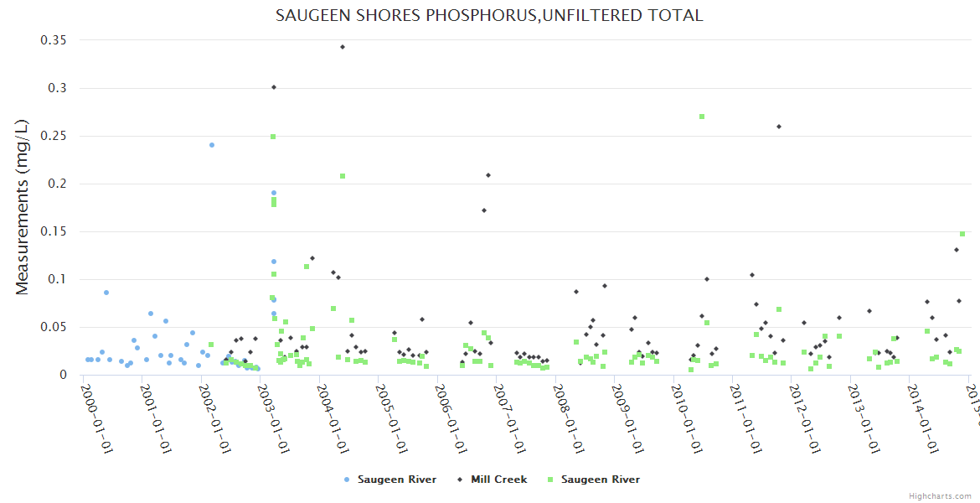Toggle the green Saugeen River series label
Image resolution: width=980 pixels, height=503 pixels.
pyautogui.click(x=600, y=480)
